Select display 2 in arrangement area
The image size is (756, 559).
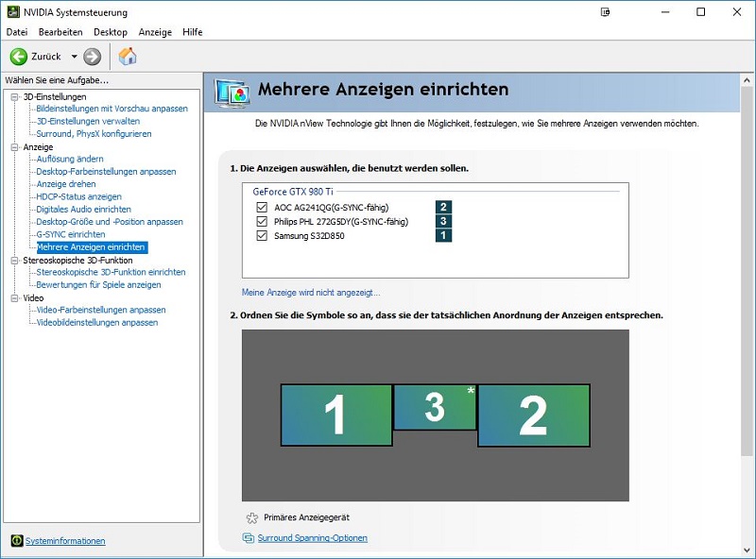(x=534, y=415)
